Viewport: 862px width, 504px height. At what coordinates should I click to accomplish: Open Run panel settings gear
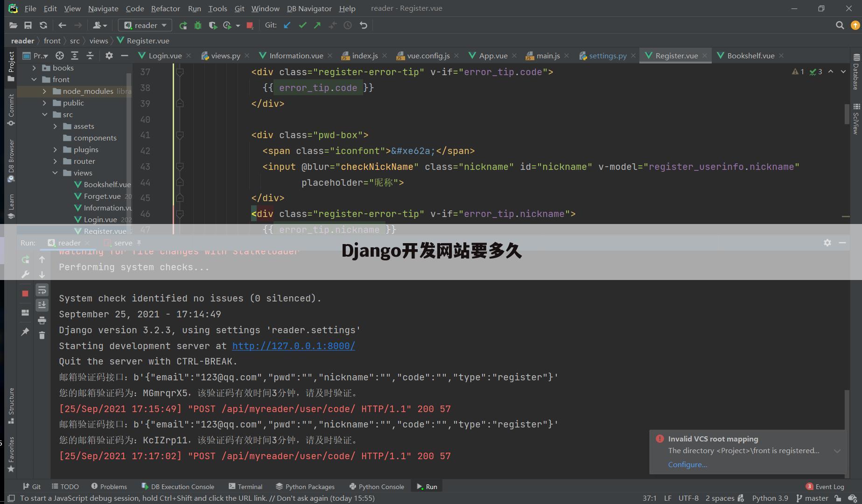[x=827, y=243]
